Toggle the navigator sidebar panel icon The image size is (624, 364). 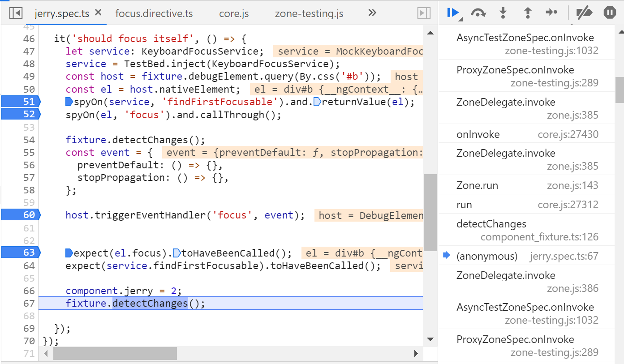(x=16, y=13)
